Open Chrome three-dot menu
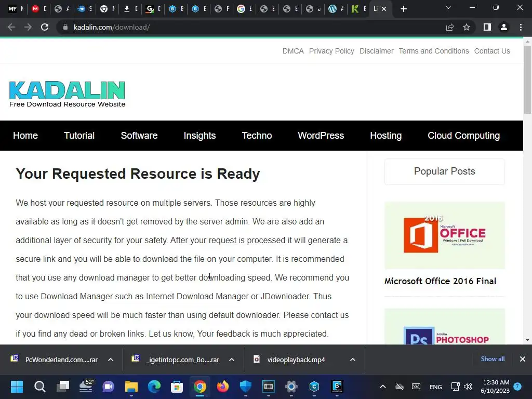Screen dimensions: 532x399 (521, 27)
